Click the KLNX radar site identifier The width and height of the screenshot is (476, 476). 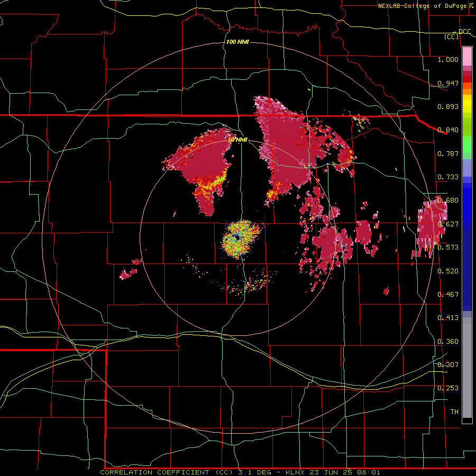pos(296,472)
